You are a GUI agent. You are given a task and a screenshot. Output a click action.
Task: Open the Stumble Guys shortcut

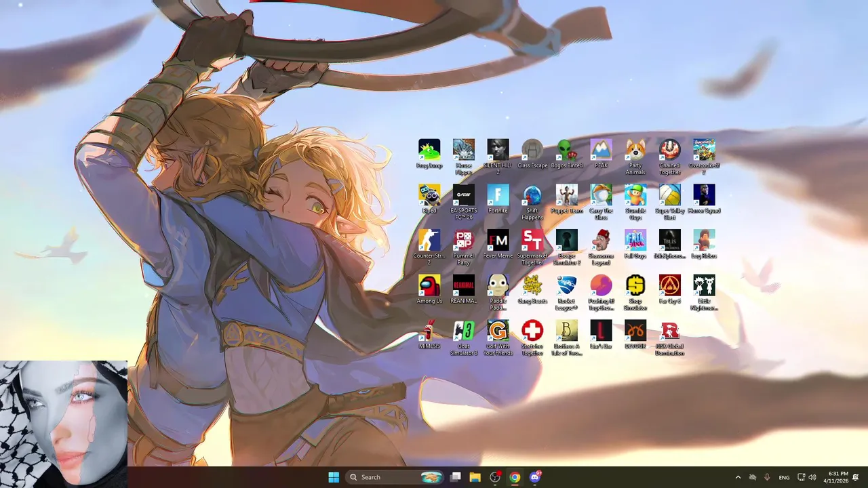[635, 203]
